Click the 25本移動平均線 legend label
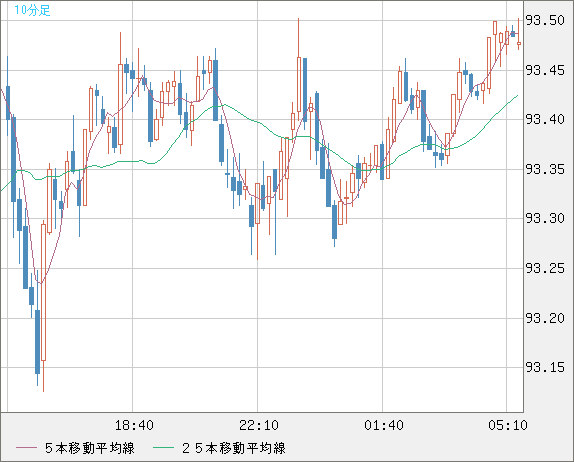The width and height of the screenshot is (574, 462). pyautogui.click(x=234, y=448)
